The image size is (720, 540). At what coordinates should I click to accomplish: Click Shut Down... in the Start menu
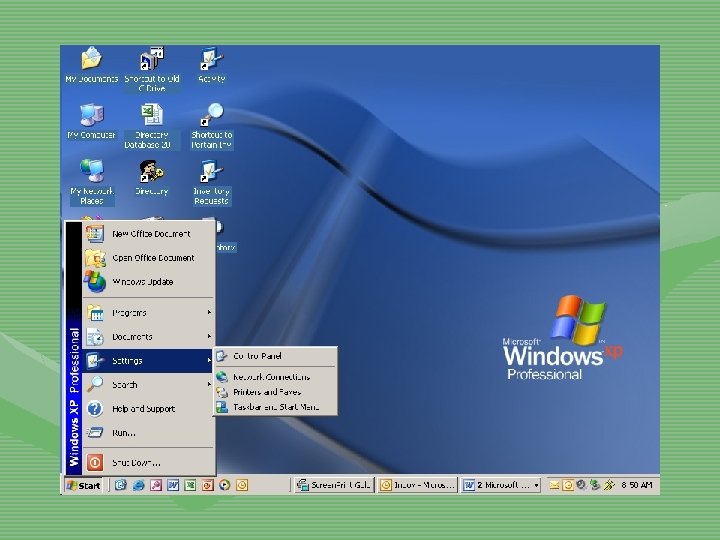149,462
